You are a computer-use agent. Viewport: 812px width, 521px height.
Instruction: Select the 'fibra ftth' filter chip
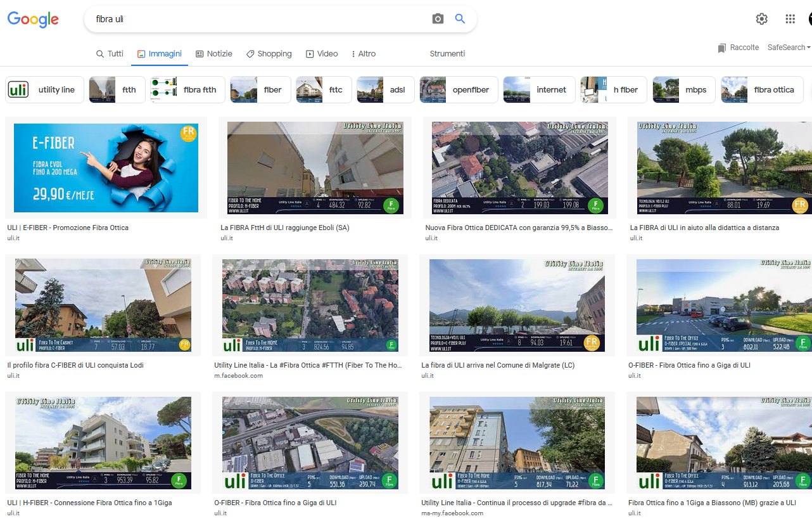click(185, 90)
